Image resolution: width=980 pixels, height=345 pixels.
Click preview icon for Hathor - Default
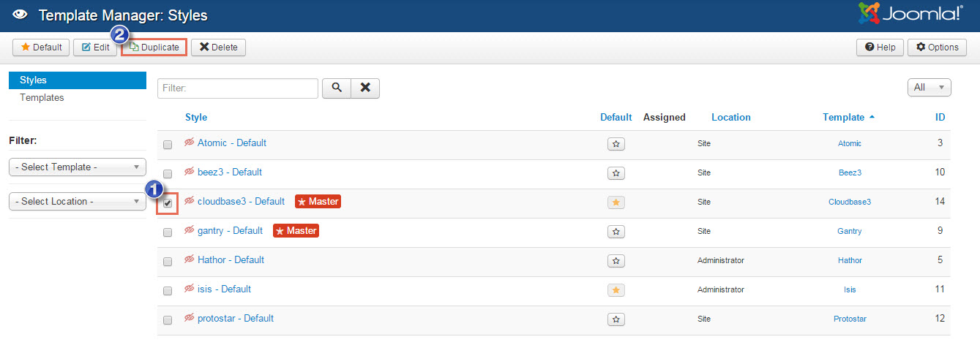click(x=190, y=259)
